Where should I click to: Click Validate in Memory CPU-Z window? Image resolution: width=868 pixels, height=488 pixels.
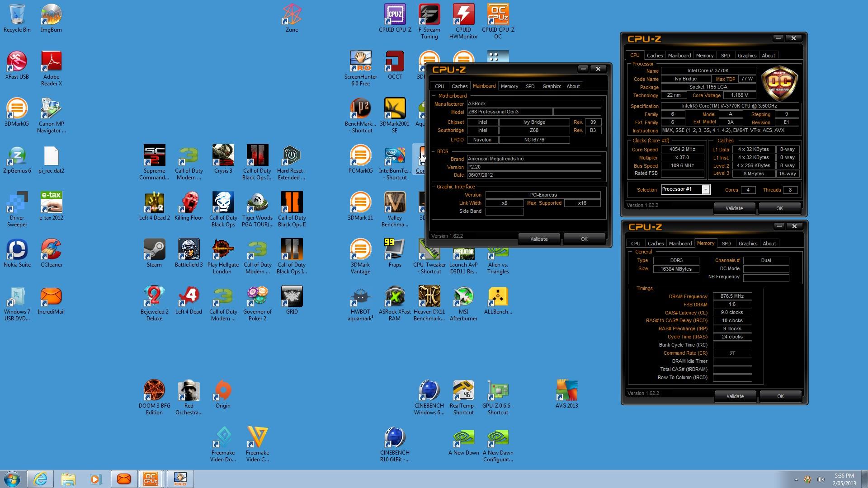[x=735, y=396]
